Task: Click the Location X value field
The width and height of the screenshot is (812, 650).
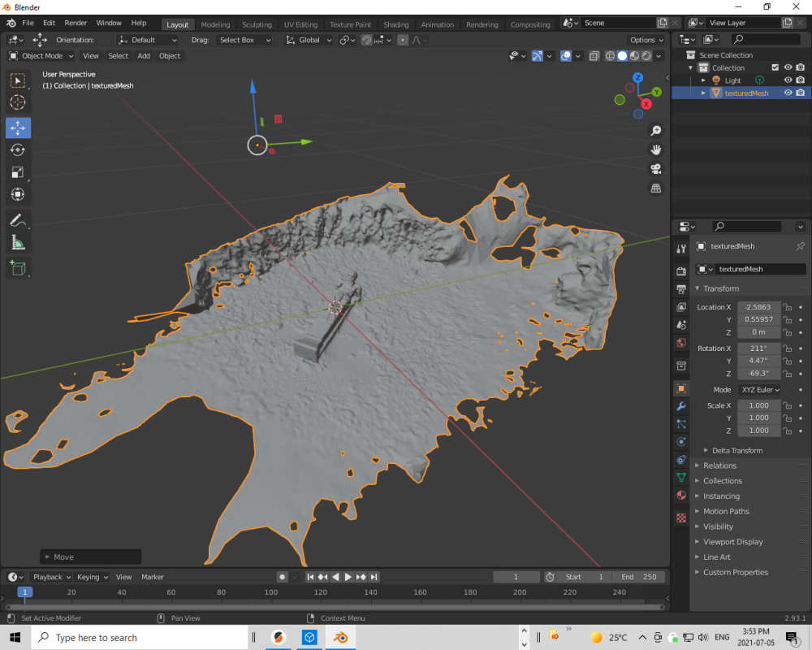Action: 758,307
